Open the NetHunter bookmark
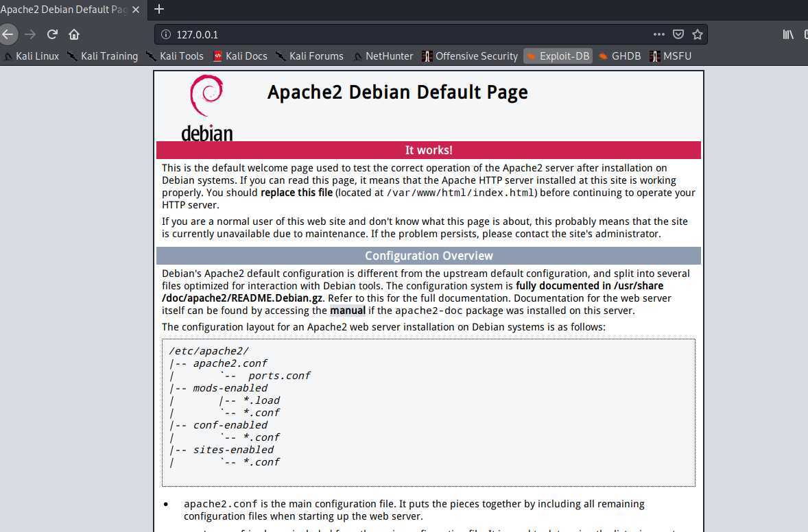Image resolution: width=808 pixels, height=532 pixels. tap(383, 56)
